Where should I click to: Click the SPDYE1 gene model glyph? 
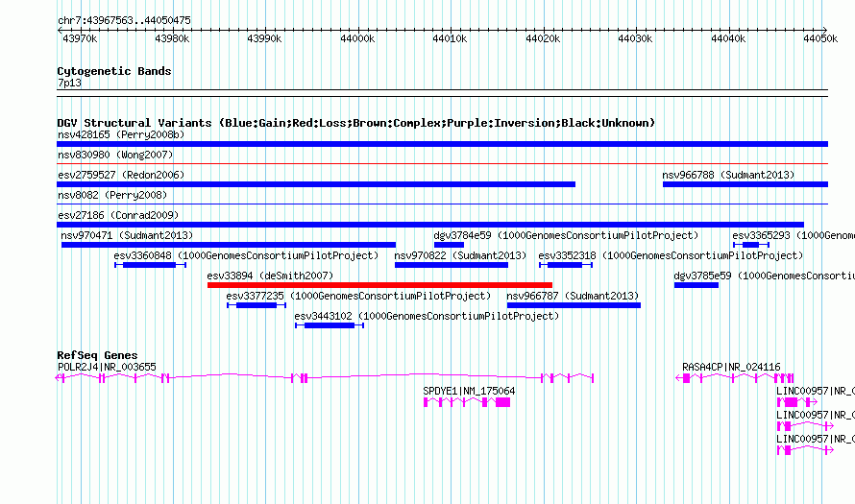[x=467, y=402]
